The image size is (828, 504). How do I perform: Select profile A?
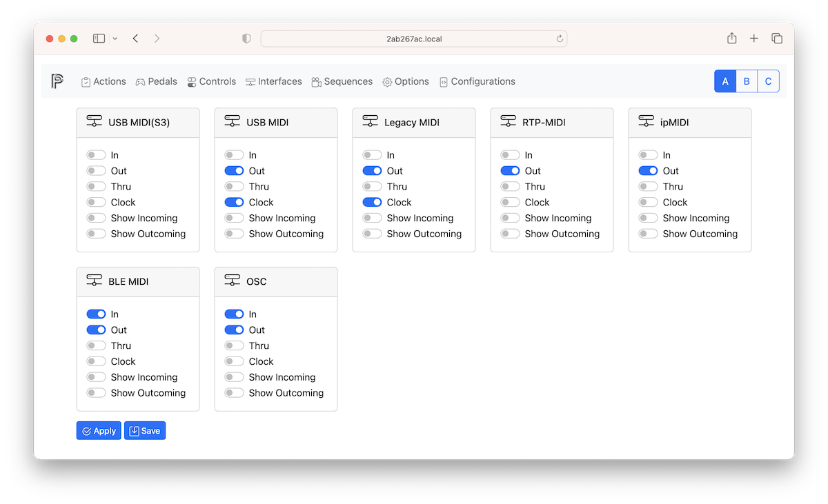(725, 81)
